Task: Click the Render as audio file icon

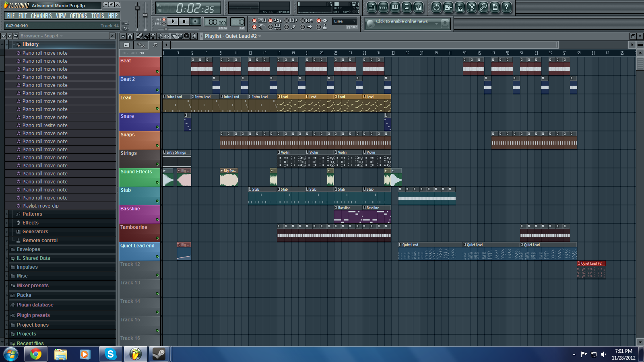Action: tap(460, 7)
